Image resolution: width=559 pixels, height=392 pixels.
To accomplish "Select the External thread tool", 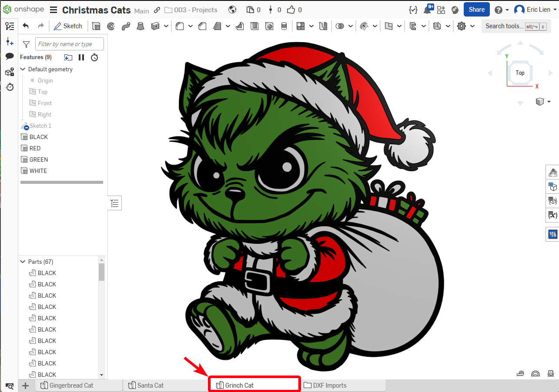I will [284, 26].
